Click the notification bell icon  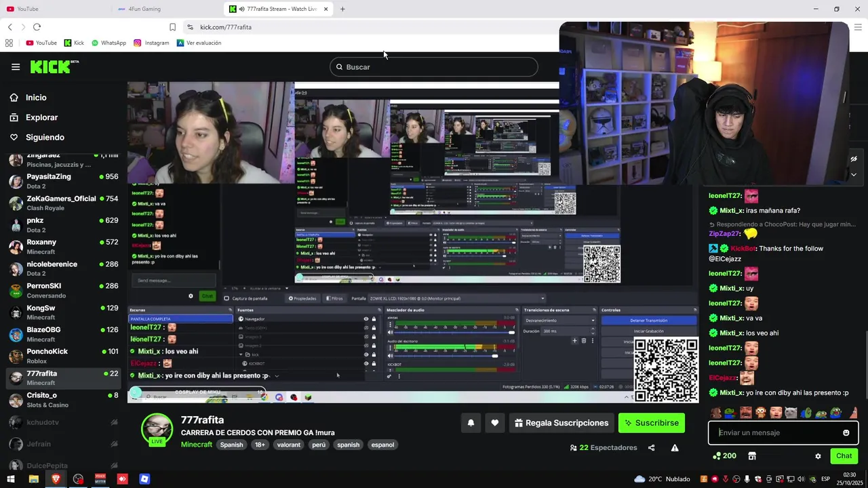471,423
